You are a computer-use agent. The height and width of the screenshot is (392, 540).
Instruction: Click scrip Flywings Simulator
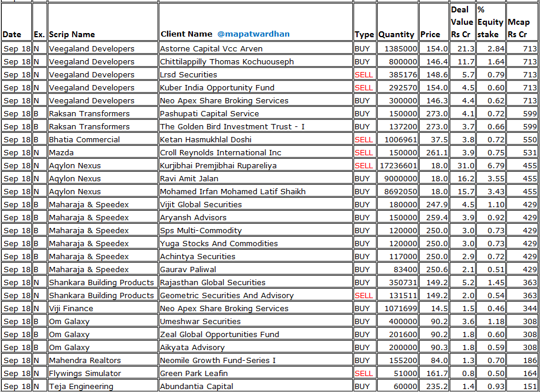[x=85, y=373]
